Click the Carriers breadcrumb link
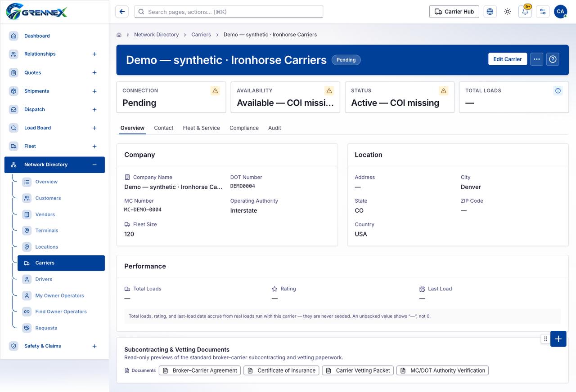Image resolution: width=576 pixels, height=392 pixels. [201, 35]
